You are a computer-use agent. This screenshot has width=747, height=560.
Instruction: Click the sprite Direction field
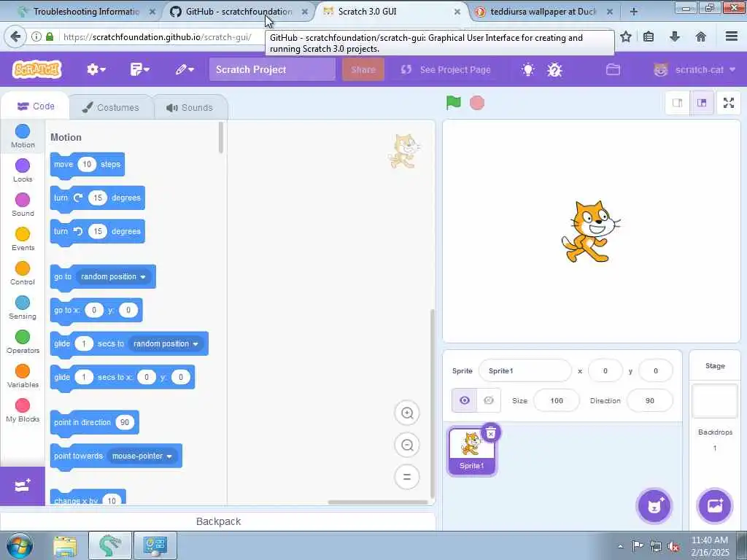650,400
